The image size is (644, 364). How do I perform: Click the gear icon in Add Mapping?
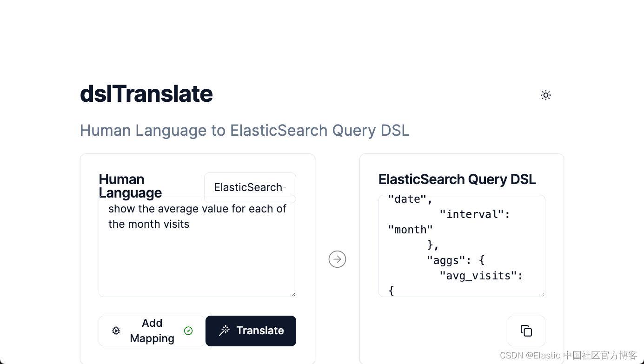116,331
